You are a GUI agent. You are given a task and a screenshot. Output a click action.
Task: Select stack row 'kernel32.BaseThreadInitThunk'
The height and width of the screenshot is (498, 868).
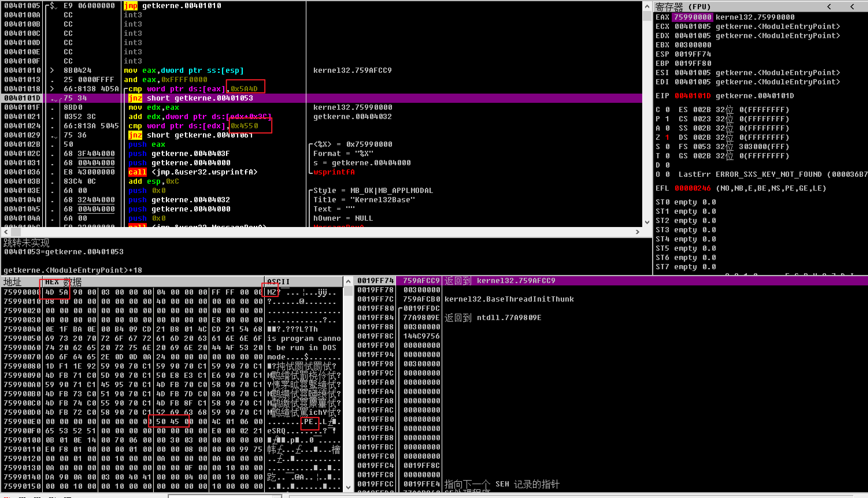[611, 299]
